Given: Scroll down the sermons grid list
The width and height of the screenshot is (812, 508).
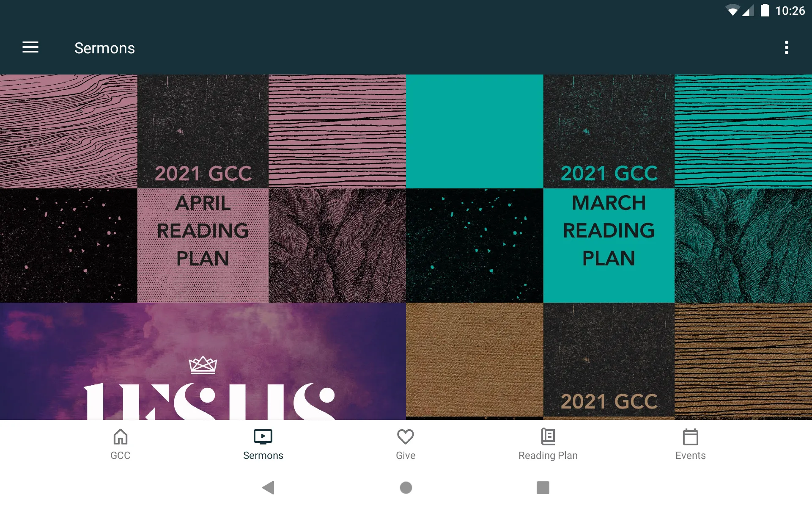Looking at the screenshot, I should (406, 247).
